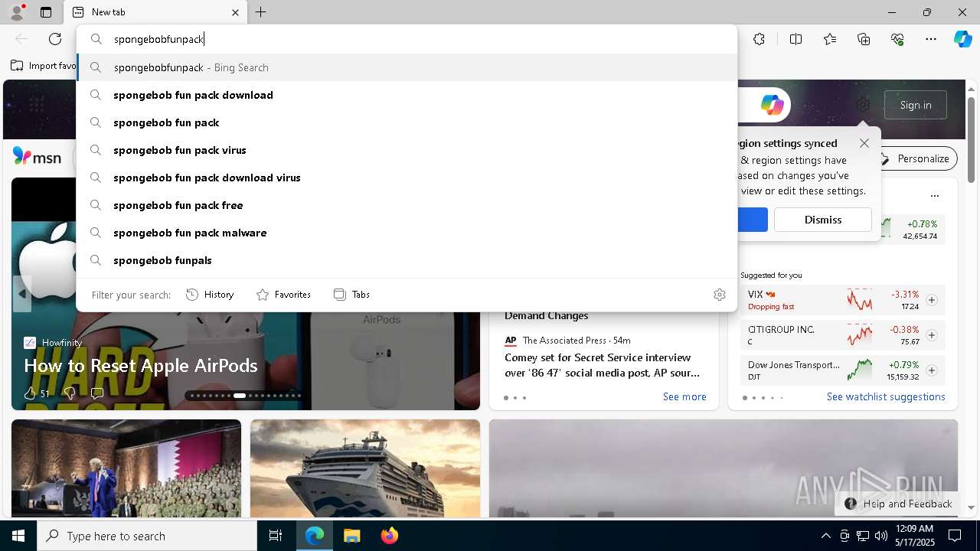Image resolution: width=980 pixels, height=551 pixels.
Task: Open watchlist card more options ellipsis
Action: pyautogui.click(x=935, y=196)
